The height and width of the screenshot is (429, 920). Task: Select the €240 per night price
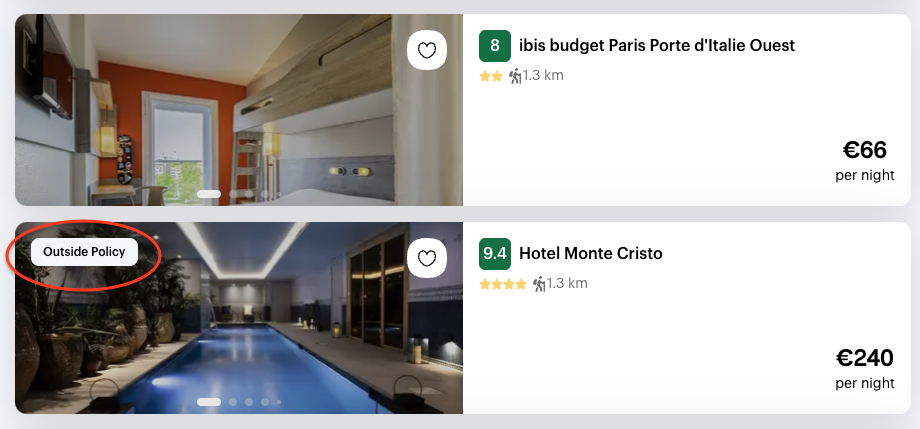pyautogui.click(x=865, y=359)
